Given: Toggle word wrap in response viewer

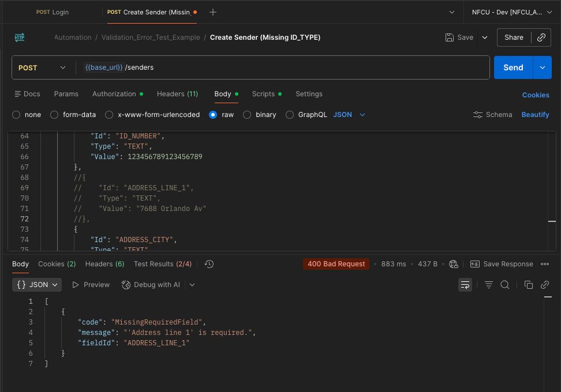Looking at the screenshot, I should coord(465,285).
